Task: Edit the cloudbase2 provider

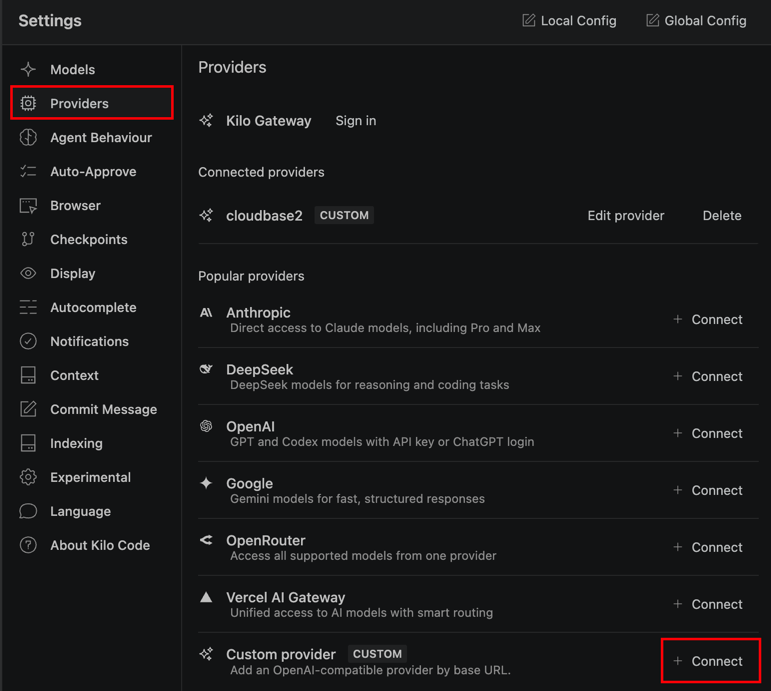Action: point(625,215)
